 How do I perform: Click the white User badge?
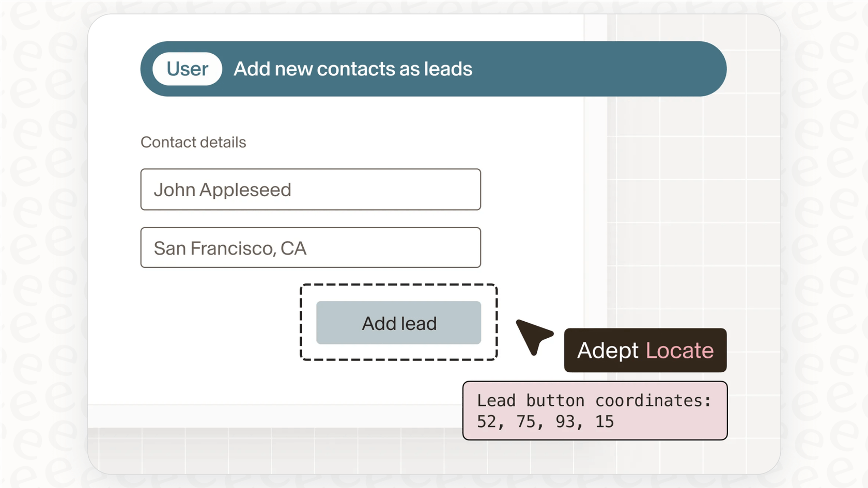point(187,69)
